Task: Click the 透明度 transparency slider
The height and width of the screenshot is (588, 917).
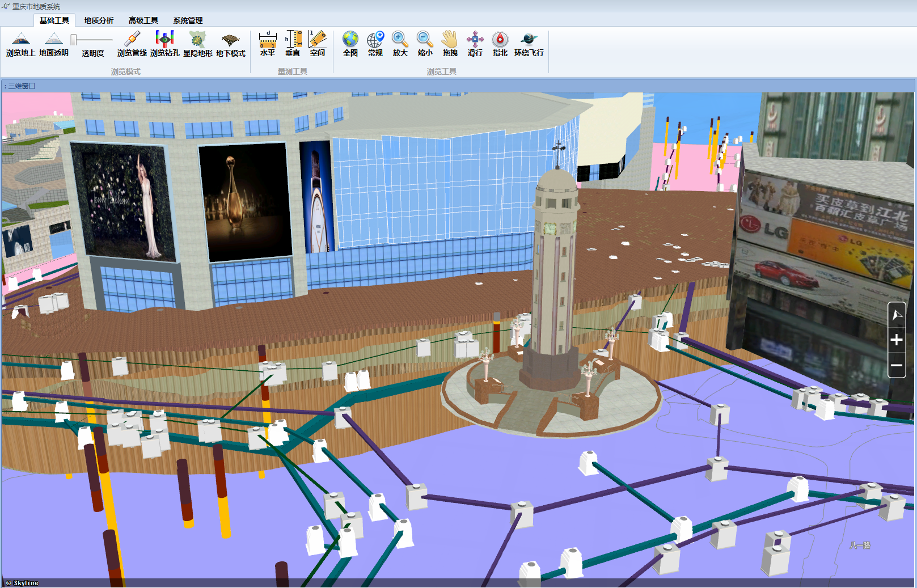Action: click(92, 39)
